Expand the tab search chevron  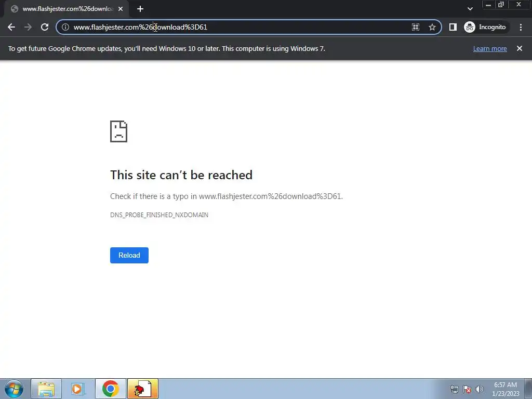click(470, 9)
